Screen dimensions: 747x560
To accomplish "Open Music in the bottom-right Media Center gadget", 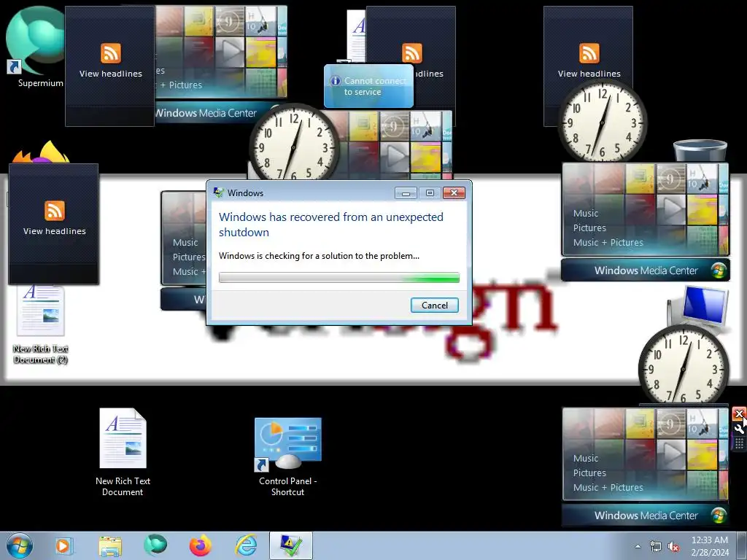I will (x=586, y=458).
